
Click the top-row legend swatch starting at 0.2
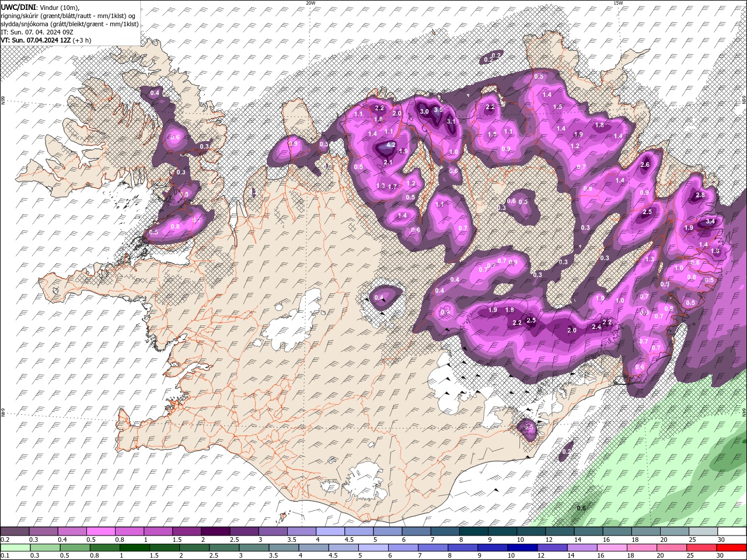pos(15,531)
